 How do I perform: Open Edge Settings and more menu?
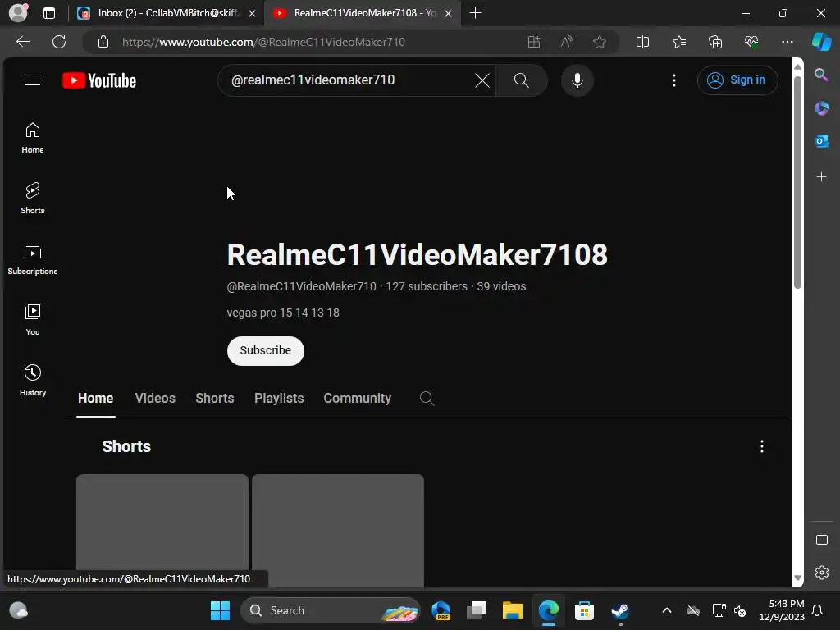coord(787,42)
